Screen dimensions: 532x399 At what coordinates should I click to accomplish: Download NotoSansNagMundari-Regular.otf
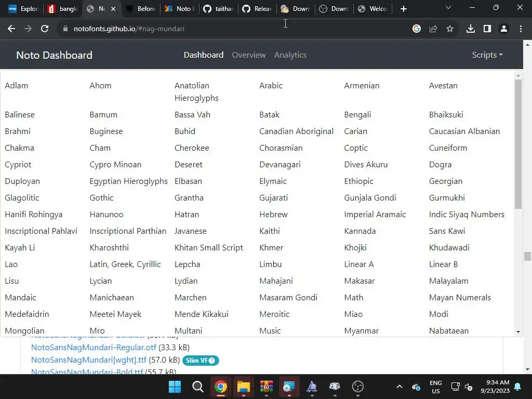click(94, 348)
